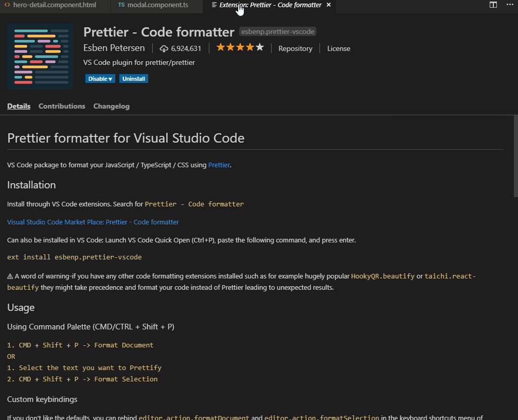This screenshot has width=518, height=420.
Task: Click 'Using Command Palette (CMD/CTRL + Shift + P)' text
Action: (x=91, y=327)
